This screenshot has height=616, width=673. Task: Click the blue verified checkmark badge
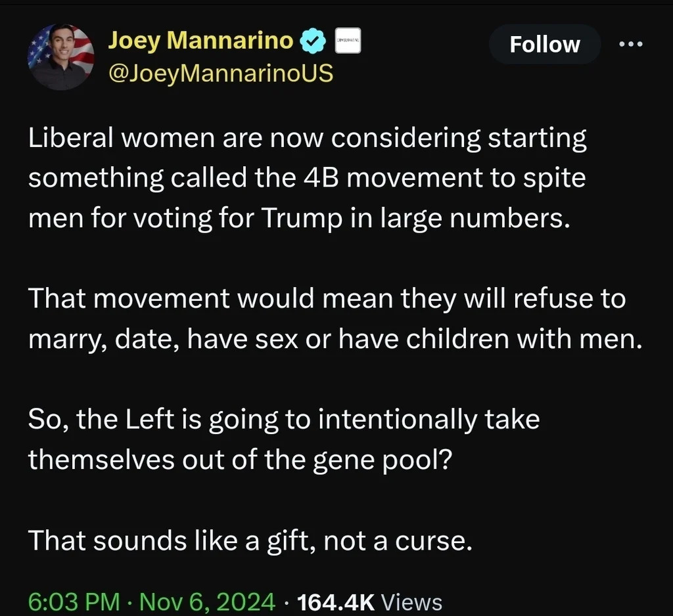(313, 41)
